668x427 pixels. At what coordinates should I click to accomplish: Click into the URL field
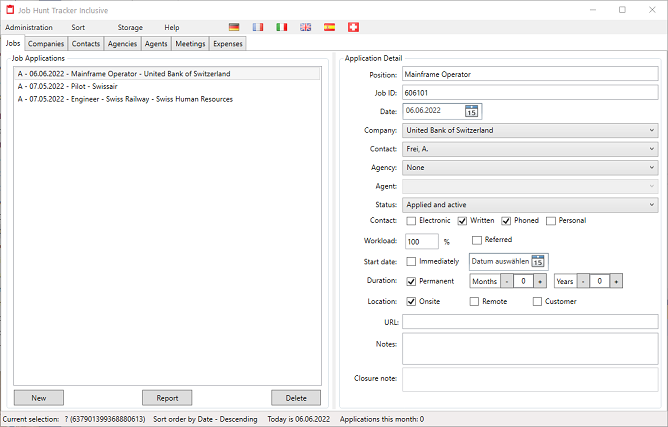tap(530, 322)
